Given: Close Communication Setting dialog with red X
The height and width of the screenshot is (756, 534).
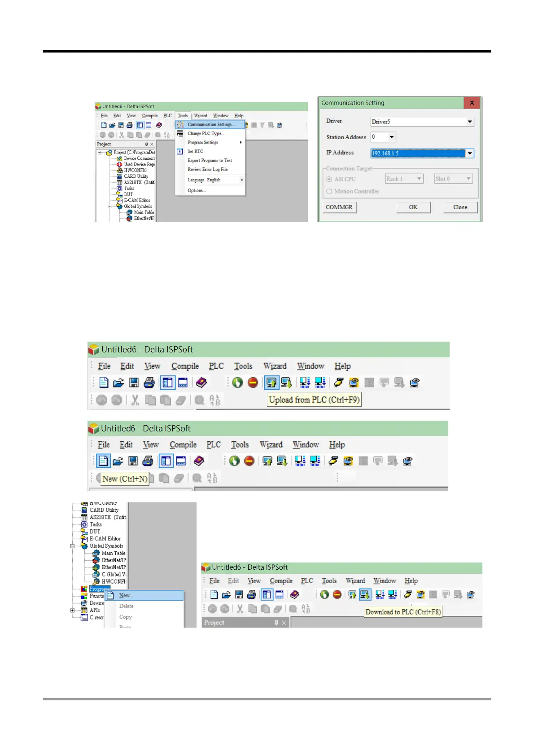Looking at the screenshot, I should tap(472, 103).
